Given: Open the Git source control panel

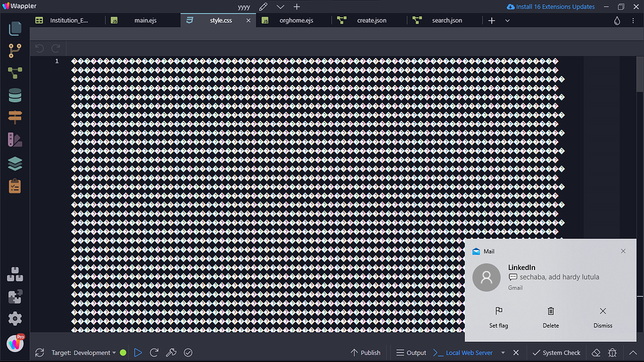Looking at the screenshot, I should 15,50.
